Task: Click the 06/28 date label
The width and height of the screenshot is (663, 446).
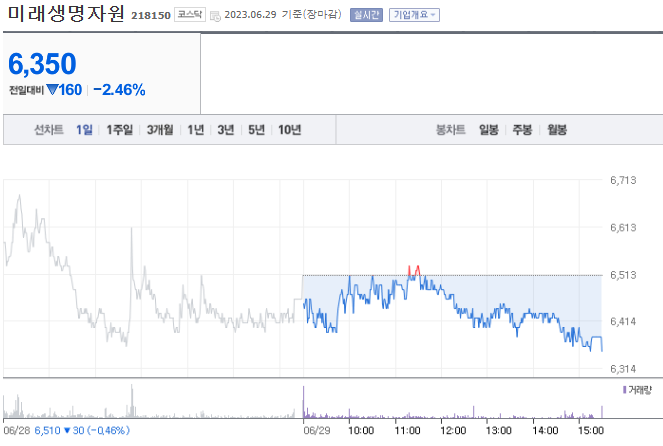Action: click(x=17, y=431)
